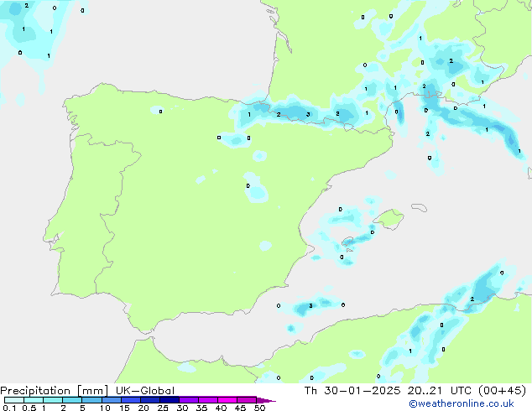Click the "20" legend scale label
The image size is (532, 411).
pos(143,408)
